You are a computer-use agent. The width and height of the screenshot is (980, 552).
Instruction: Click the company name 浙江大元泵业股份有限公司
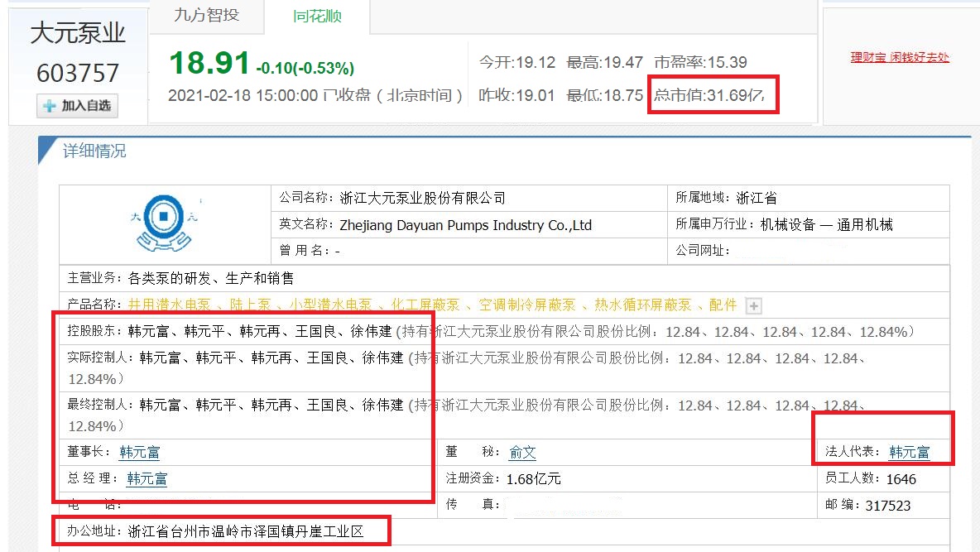click(422, 198)
